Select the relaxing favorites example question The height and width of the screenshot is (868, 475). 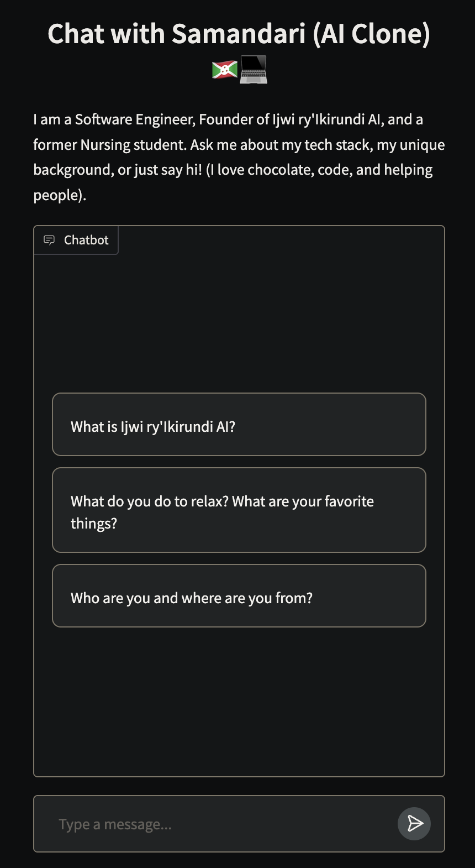pyautogui.click(x=239, y=510)
